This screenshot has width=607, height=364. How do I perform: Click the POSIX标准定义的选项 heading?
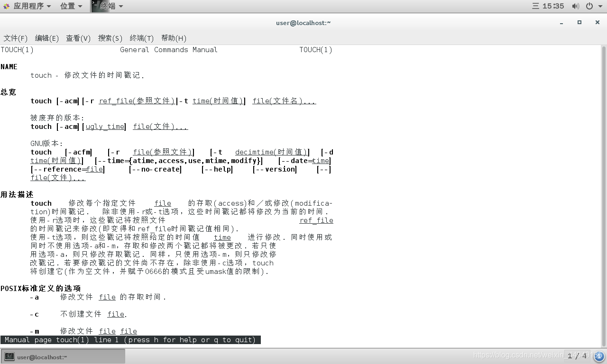tap(41, 289)
